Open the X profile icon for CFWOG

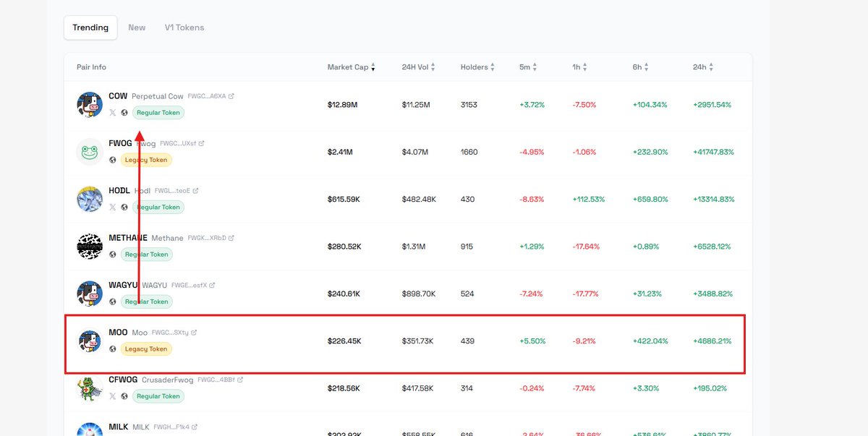click(x=112, y=396)
